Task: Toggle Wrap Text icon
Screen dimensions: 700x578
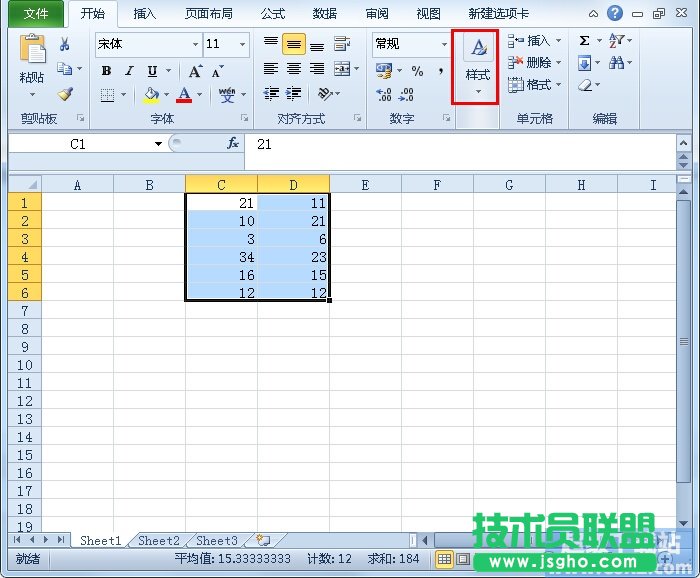Action: tap(342, 44)
